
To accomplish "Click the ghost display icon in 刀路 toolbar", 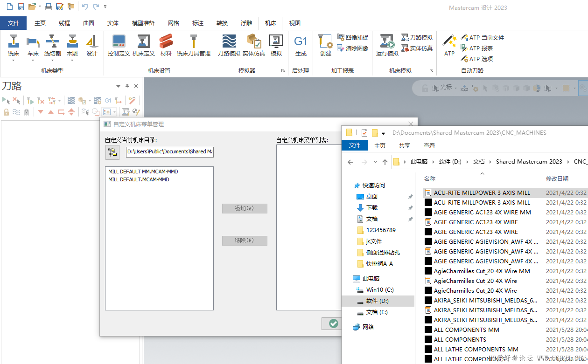I will point(27,112).
